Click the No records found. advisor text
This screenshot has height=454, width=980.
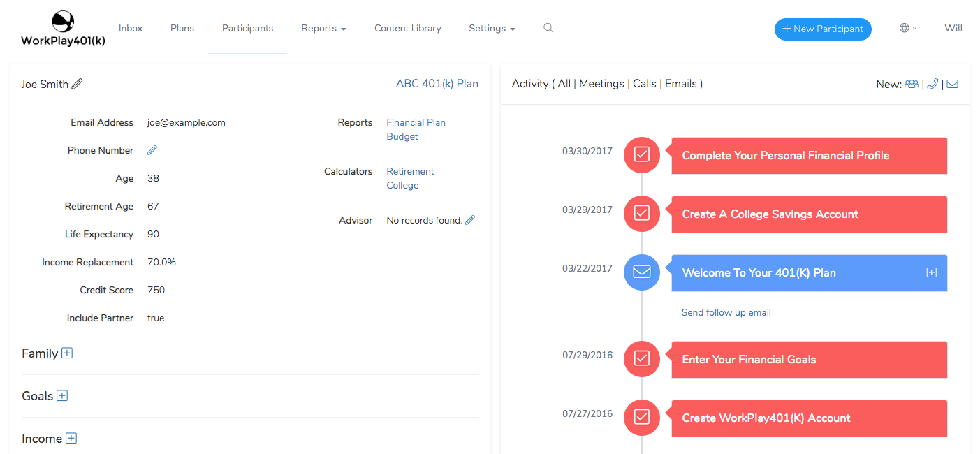coord(425,220)
